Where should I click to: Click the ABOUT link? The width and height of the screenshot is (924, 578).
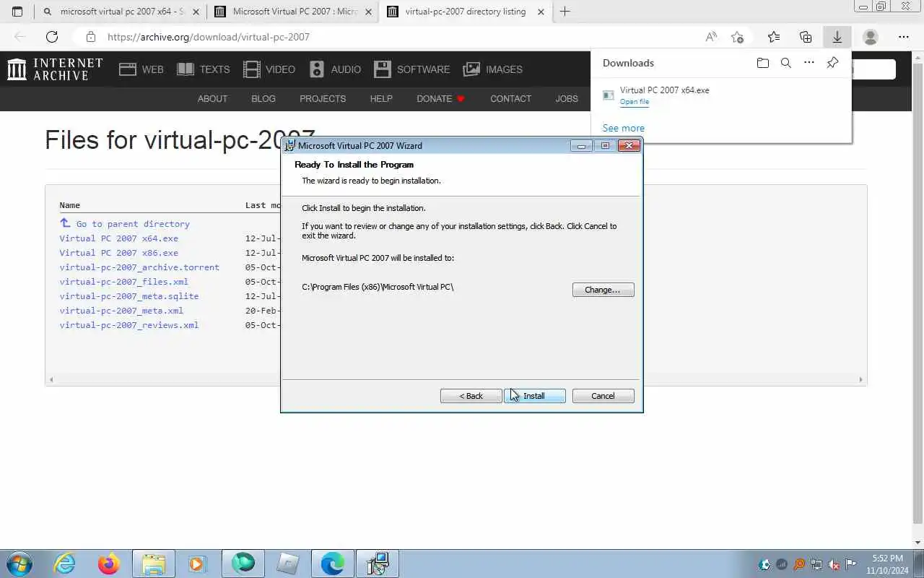[212, 99]
